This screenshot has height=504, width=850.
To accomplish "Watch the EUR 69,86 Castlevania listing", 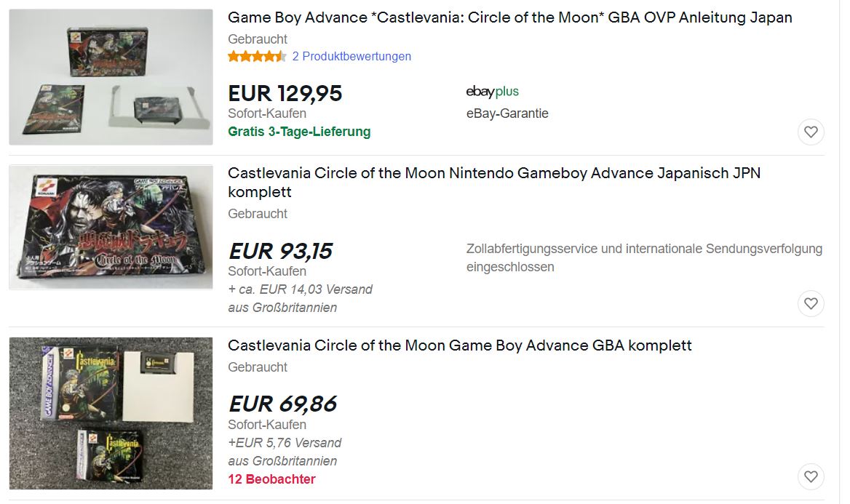I will click(x=811, y=476).
